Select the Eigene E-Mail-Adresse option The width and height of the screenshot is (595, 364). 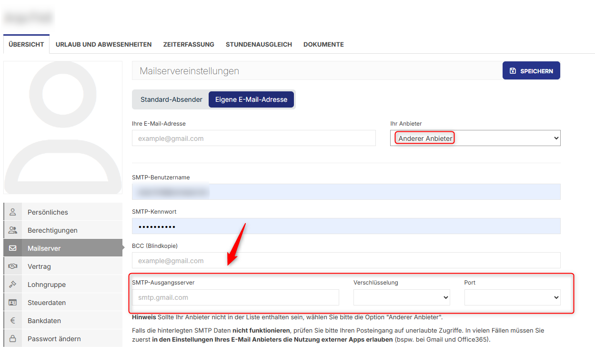tap(252, 99)
